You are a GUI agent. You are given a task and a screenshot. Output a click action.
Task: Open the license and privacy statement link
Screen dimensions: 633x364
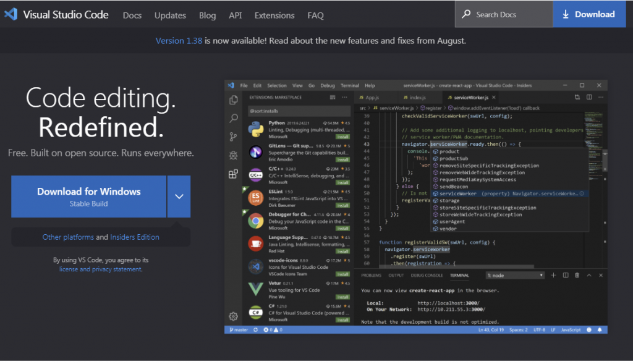(101, 269)
